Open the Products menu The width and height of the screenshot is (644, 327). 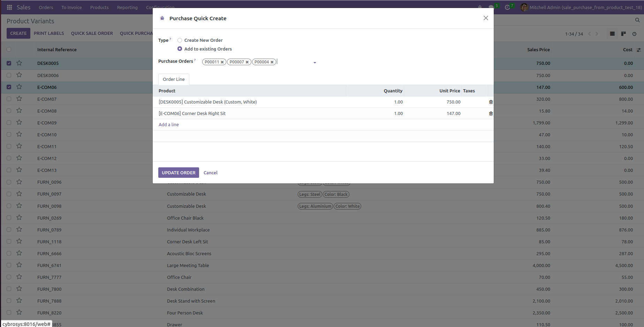point(99,7)
